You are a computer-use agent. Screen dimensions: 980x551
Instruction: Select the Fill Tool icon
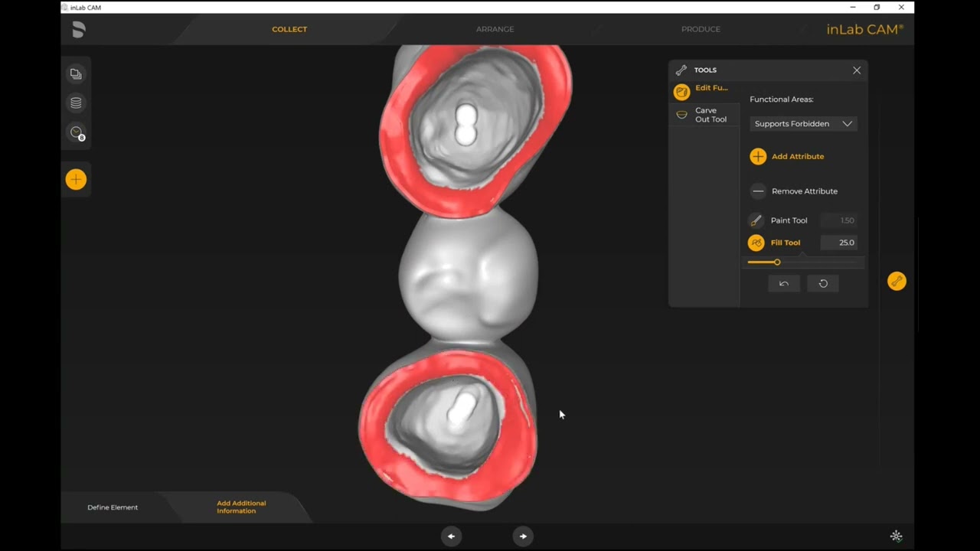756,243
